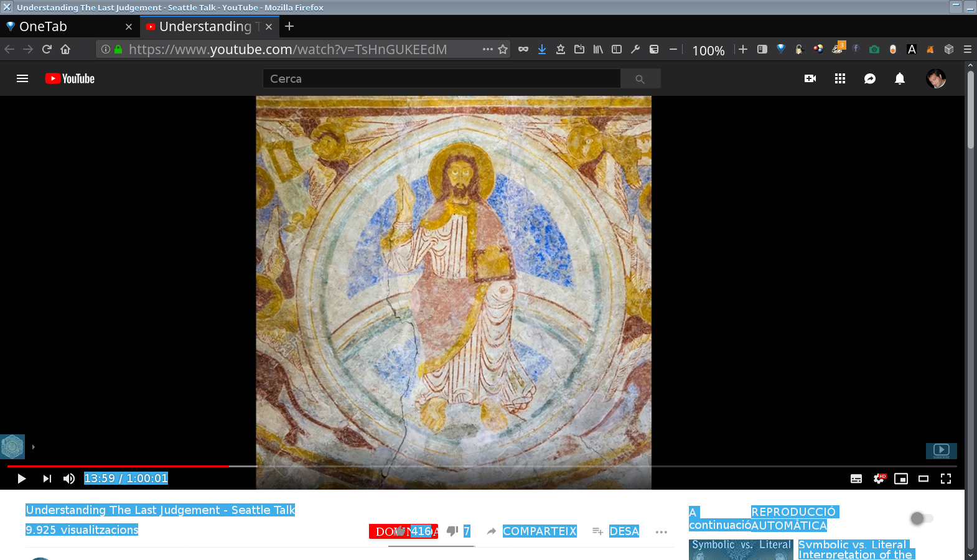The width and height of the screenshot is (977, 560).
Task: Click DESA to save to playlist
Action: pyautogui.click(x=616, y=531)
